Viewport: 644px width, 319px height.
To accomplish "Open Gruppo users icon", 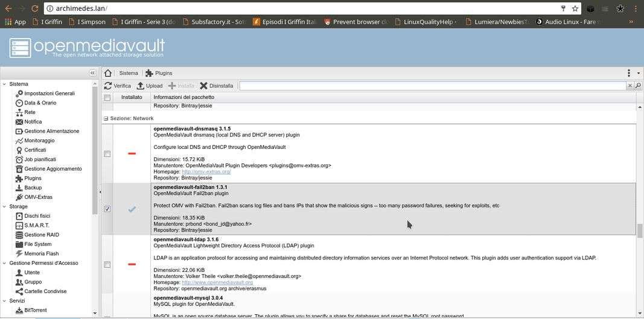I will tap(19, 282).
